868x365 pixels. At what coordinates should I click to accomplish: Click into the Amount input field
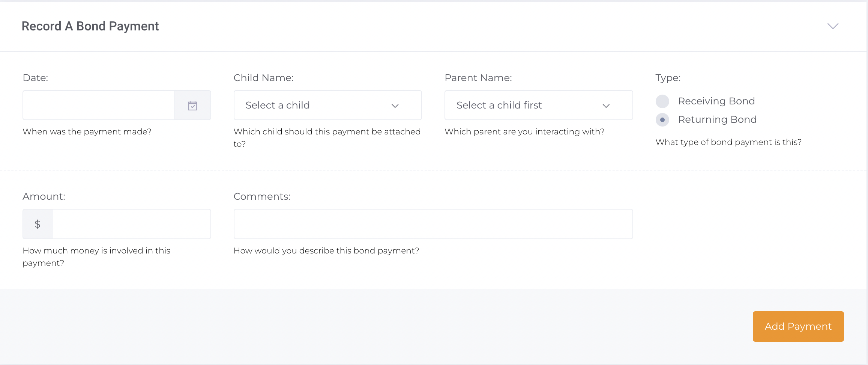(x=131, y=224)
